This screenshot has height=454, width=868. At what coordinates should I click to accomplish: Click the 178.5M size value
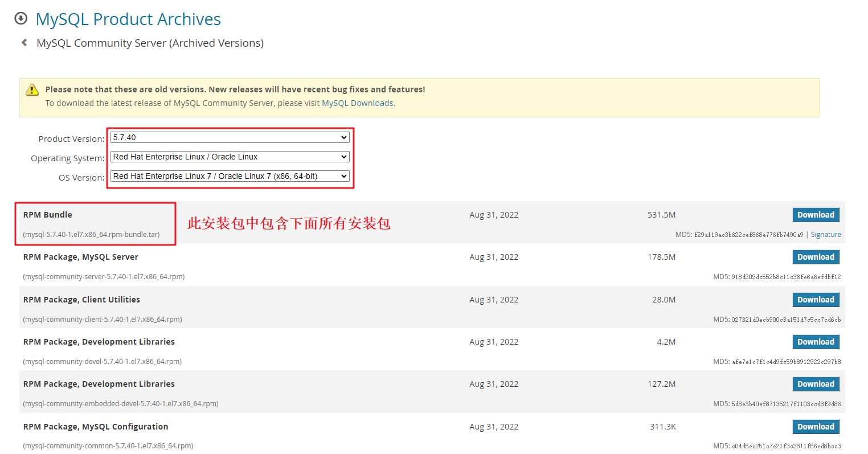[661, 257]
